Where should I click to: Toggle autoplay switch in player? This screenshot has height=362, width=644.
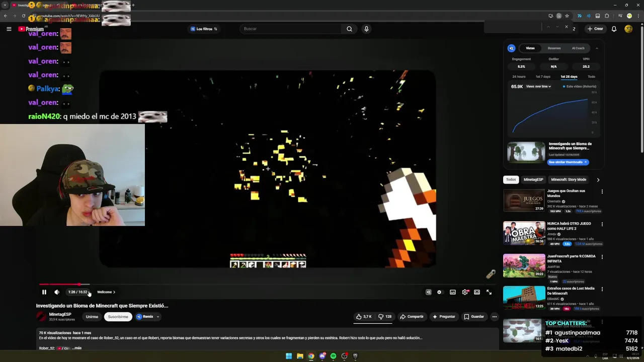[x=440, y=292]
